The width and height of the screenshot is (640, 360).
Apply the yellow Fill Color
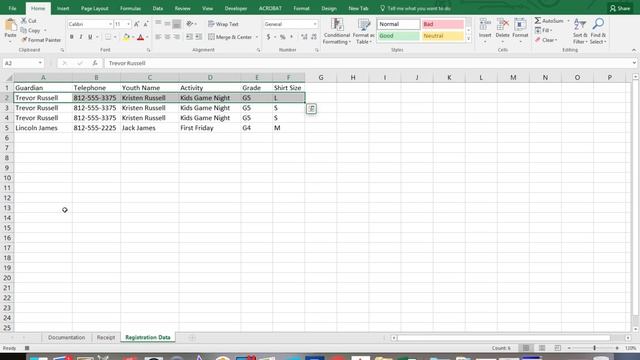pyautogui.click(x=126, y=37)
